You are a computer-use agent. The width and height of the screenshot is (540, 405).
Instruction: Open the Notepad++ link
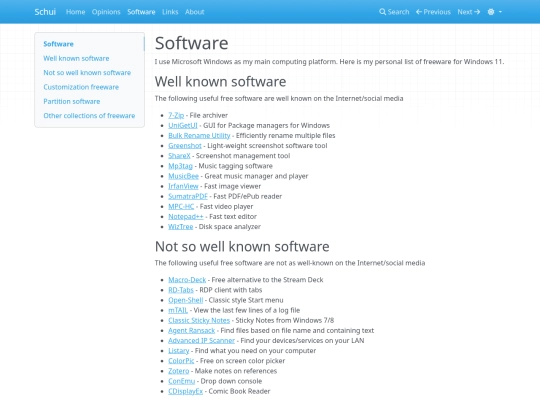[186, 217]
